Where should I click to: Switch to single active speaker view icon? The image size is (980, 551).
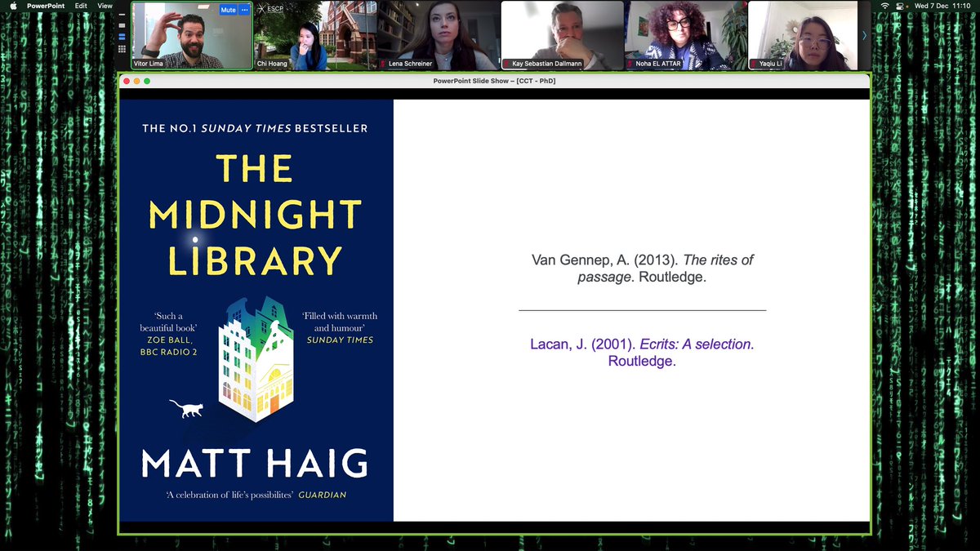point(122,25)
